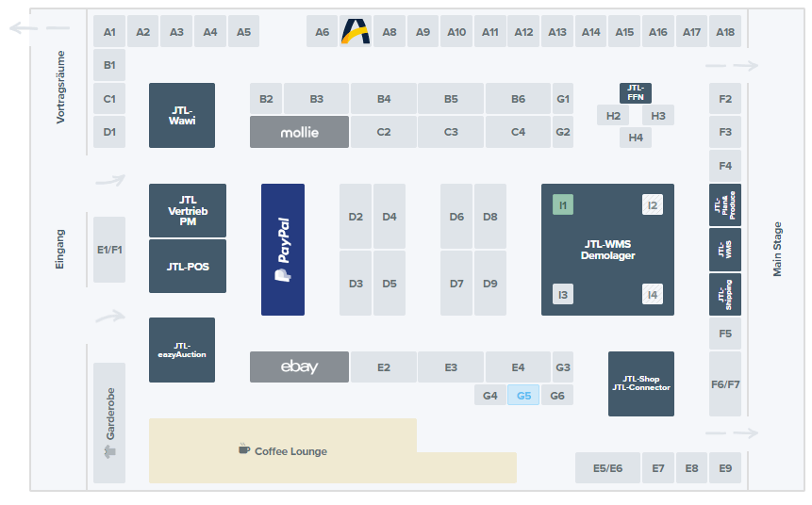Click the Vortragsräume label
Image resolution: width=812 pixels, height=505 pixels.
coord(60,87)
